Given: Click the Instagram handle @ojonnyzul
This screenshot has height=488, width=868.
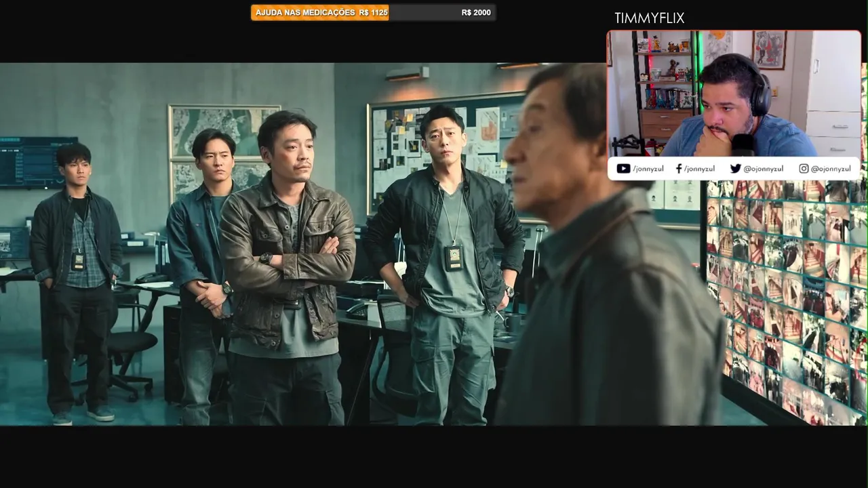Looking at the screenshot, I should (x=831, y=169).
